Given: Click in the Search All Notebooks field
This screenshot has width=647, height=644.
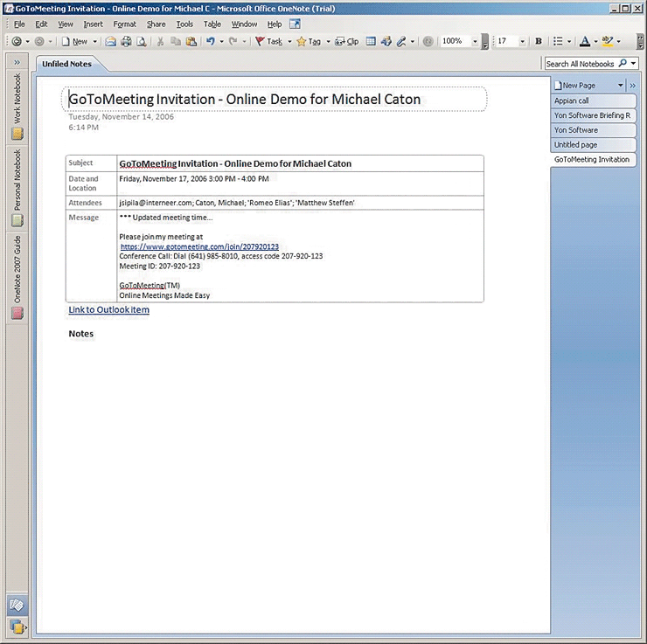Looking at the screenshot, I should 581,64.
